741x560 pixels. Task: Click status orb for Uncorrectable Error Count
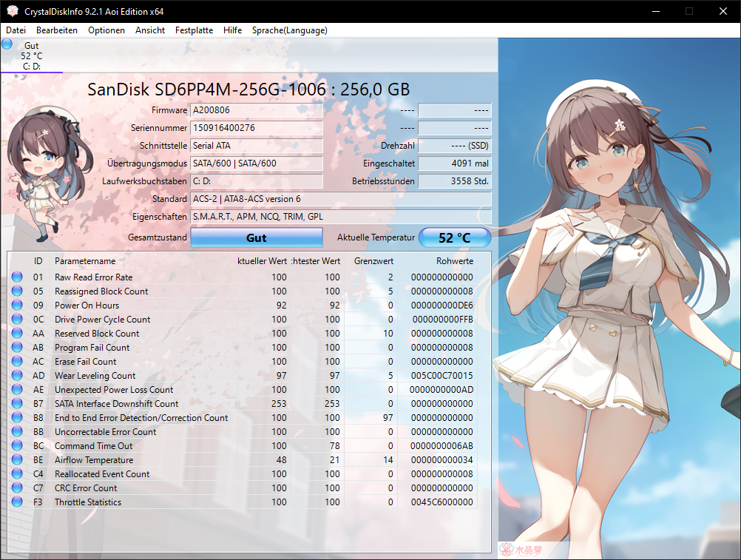click(x=17, y=432)
